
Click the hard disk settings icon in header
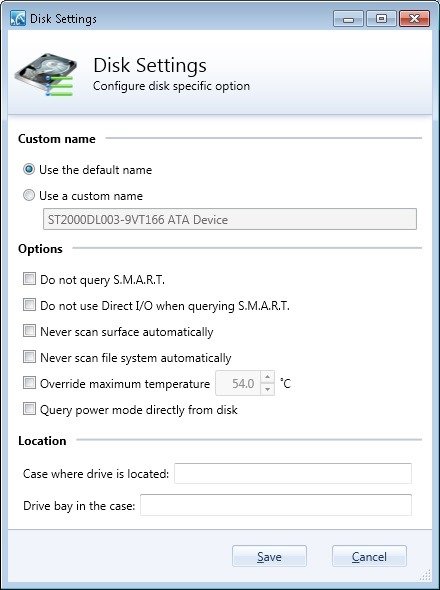(46, 75)
